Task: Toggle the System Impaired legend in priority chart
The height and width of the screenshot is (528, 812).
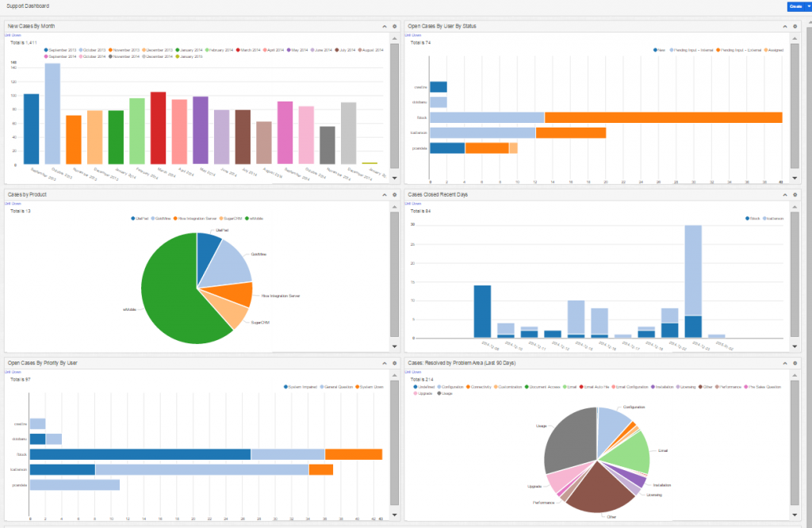Action: [301, 386]
